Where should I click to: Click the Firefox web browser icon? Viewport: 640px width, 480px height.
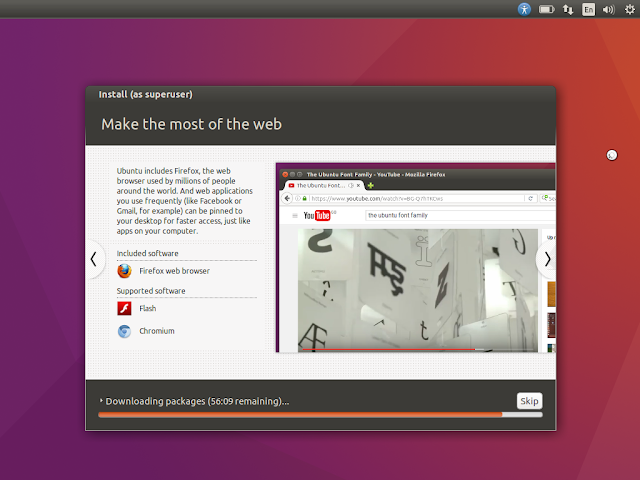124,271
